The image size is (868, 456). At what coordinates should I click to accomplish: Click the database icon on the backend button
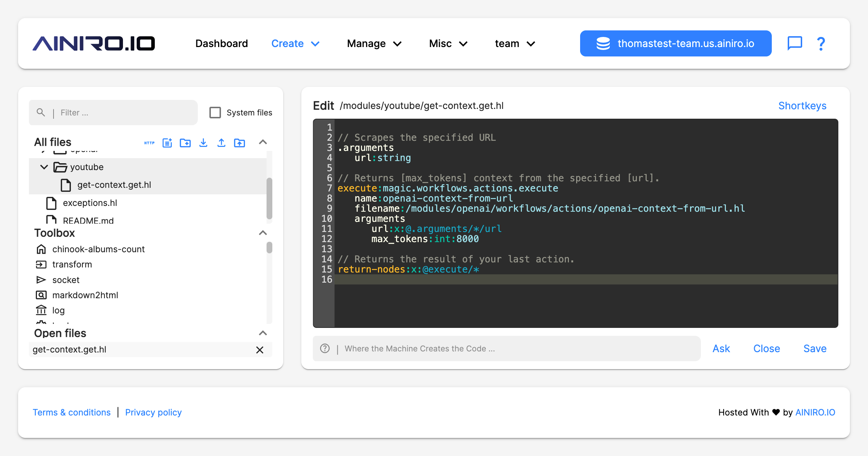603,43
